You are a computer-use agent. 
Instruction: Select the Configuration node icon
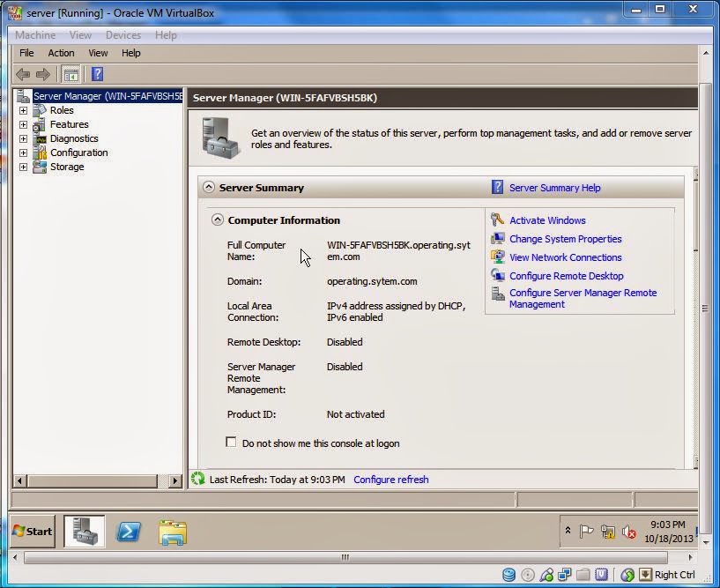coord(40,153)
